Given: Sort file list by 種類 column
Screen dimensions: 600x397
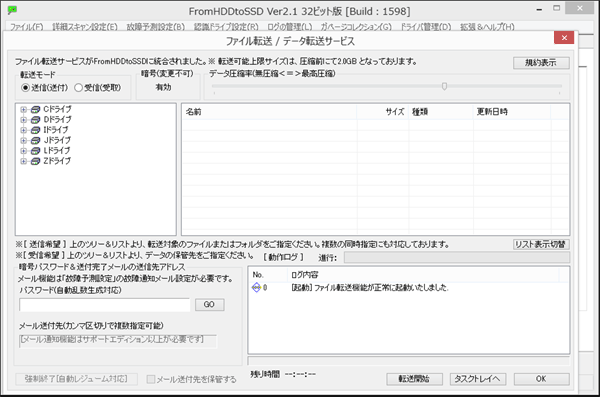Looking at the screenshot, I should coord(441,112).
